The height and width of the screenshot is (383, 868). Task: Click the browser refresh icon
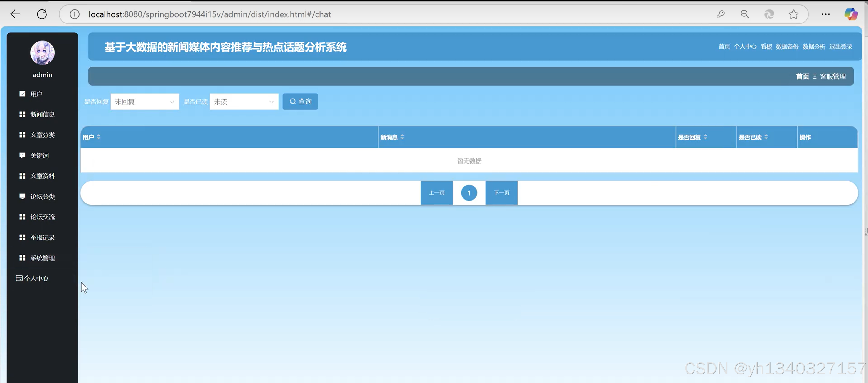point(42,14)
